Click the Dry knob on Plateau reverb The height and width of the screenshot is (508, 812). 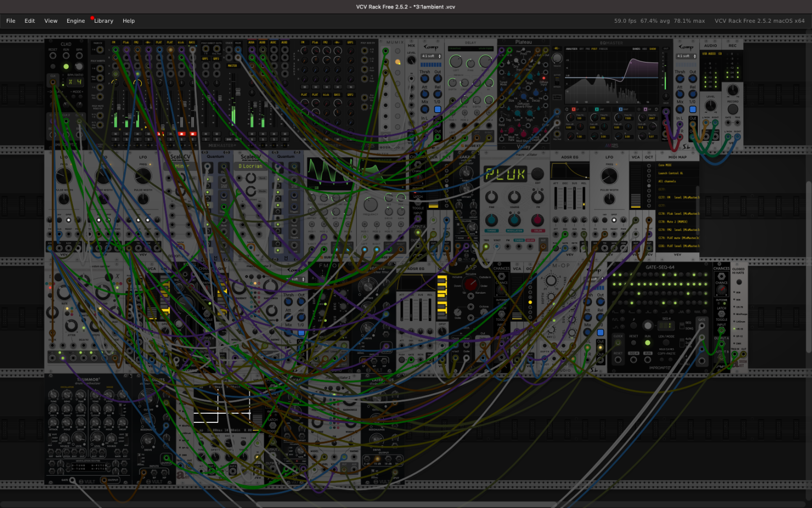516,60
